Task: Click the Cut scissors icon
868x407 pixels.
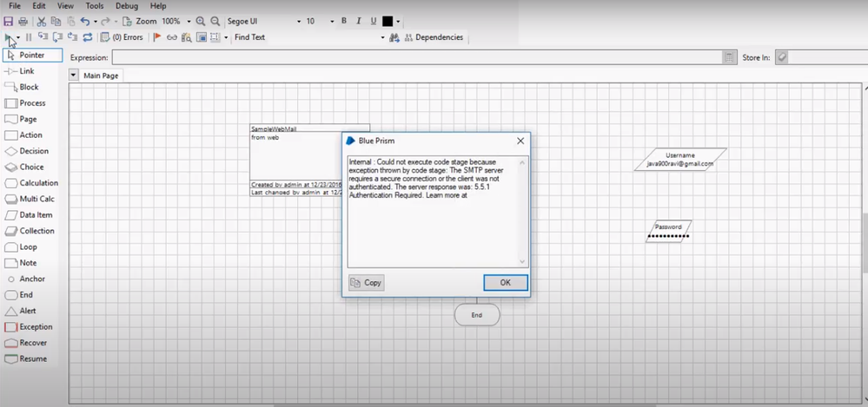Action: pos(41,21)
